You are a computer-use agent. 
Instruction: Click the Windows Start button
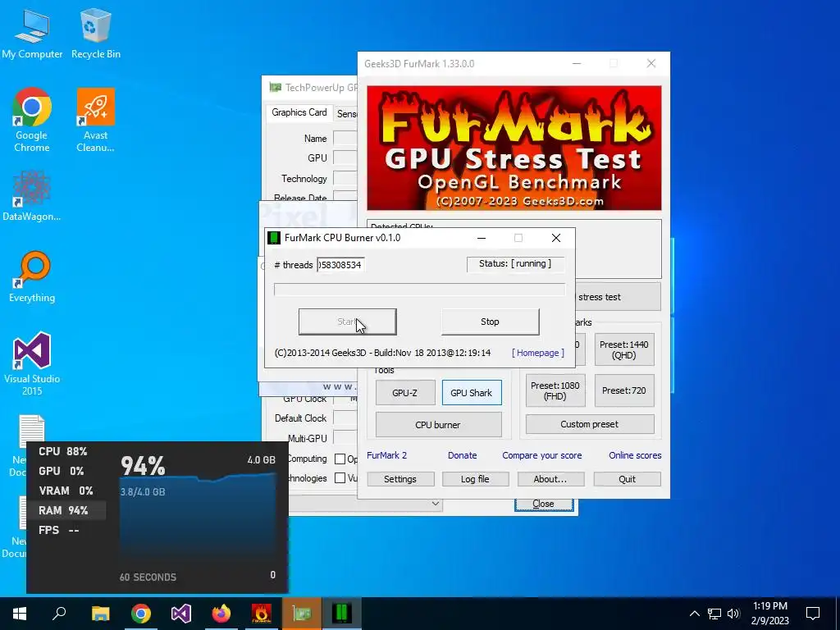(x=20, y=614)
